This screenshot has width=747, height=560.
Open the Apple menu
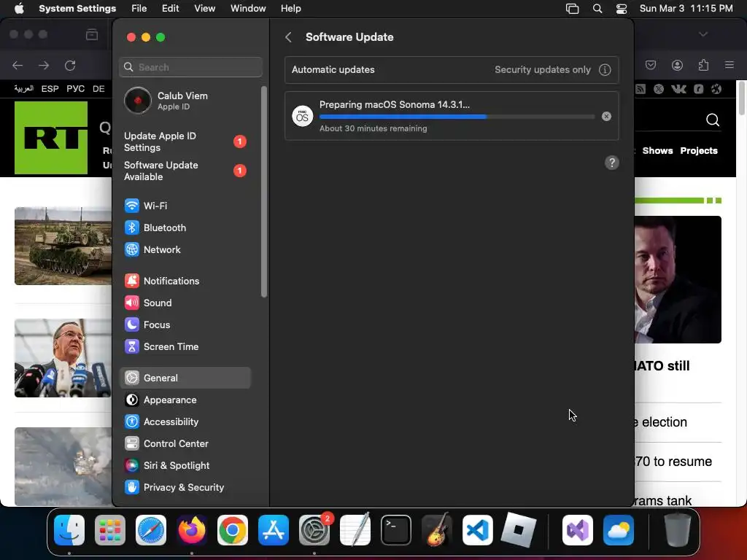[x=19, y=9]
